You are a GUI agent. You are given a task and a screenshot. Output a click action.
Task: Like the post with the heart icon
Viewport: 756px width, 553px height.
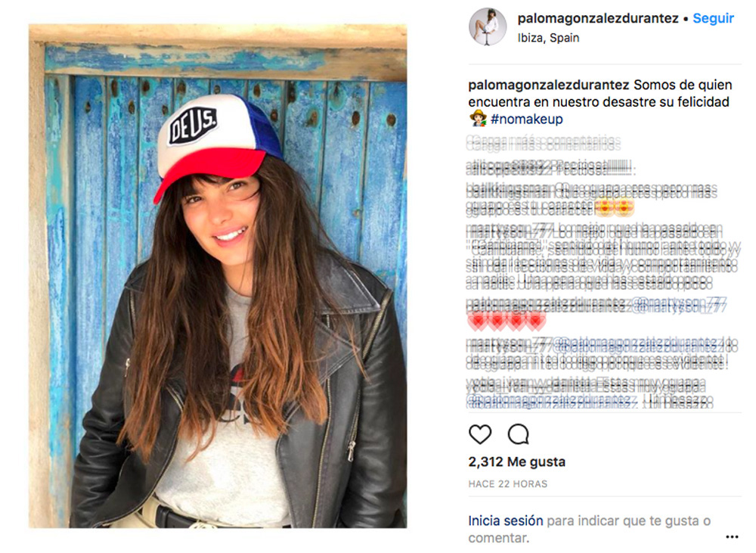[x=480, y=434]
